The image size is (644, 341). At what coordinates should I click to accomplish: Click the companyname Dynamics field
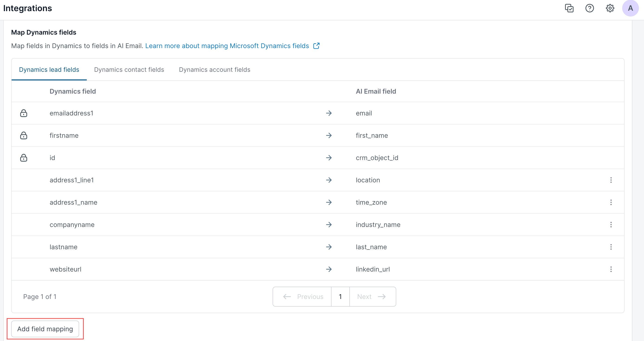coord(72,225)
